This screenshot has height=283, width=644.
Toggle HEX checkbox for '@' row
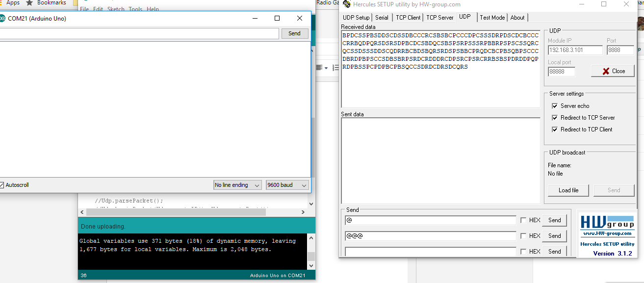pyautogui.click(x=523, y=220)
